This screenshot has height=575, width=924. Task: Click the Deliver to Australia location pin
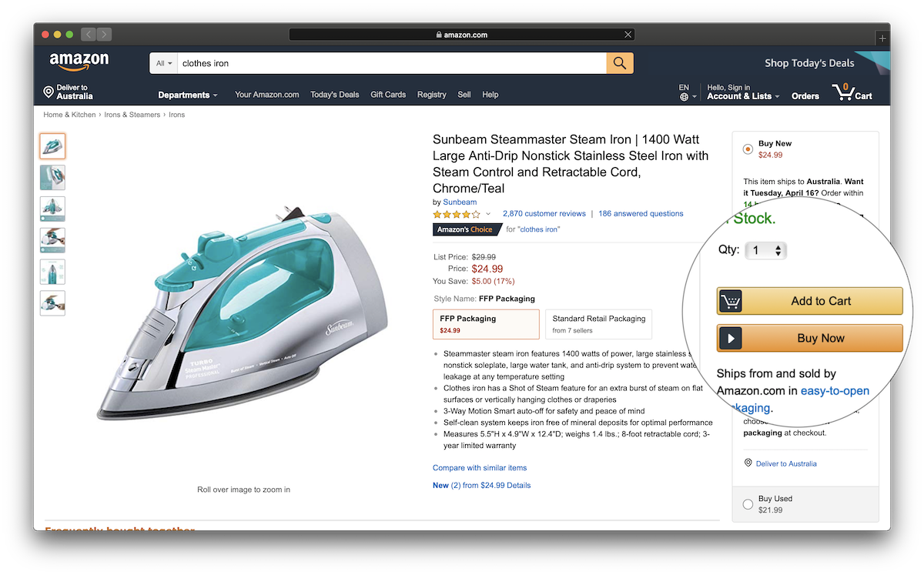(48, 91)
